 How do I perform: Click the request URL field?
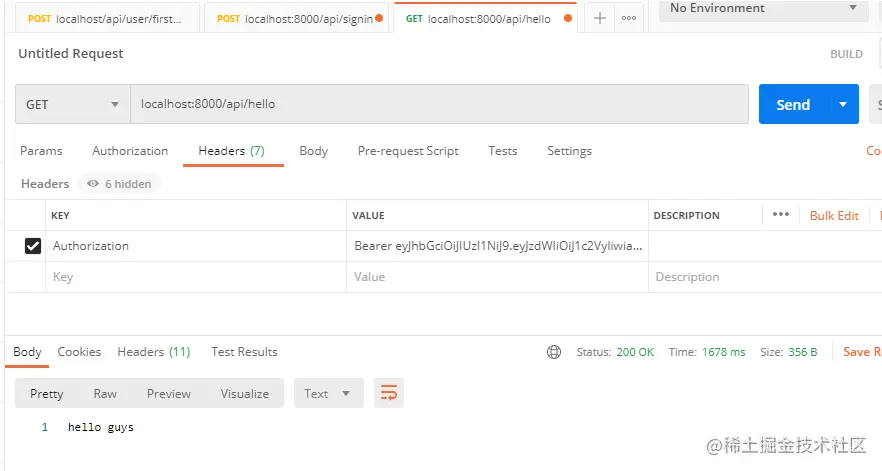click(439, 104)
